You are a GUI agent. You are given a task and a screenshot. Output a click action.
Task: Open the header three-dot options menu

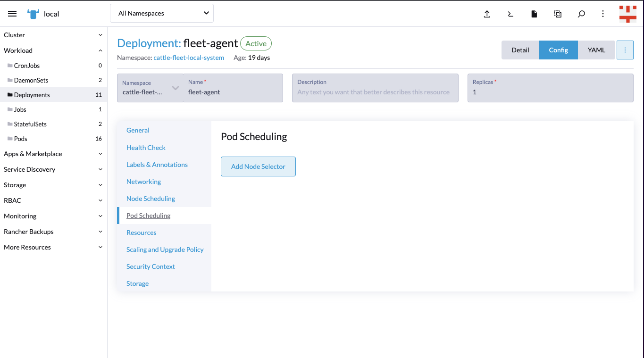[603, 14]
